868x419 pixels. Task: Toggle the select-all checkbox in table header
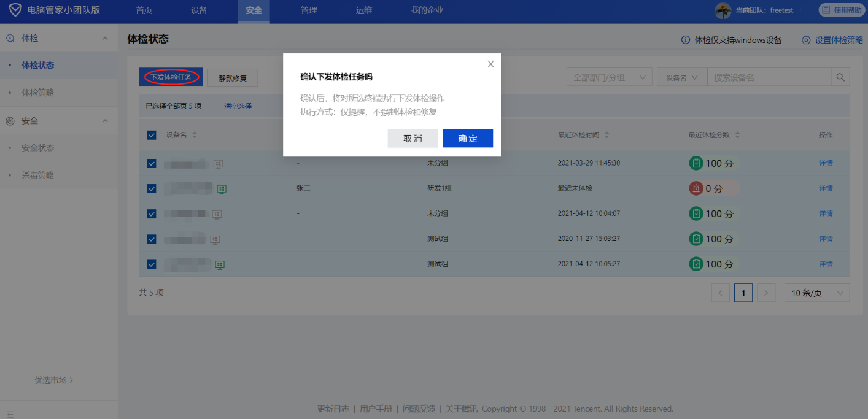pyautogui.click(x=152, y=135)
